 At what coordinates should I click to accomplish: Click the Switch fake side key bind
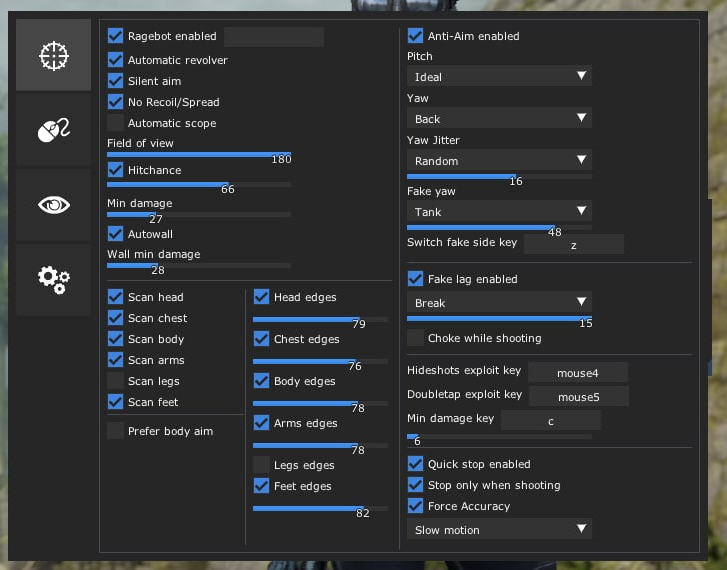573,244
